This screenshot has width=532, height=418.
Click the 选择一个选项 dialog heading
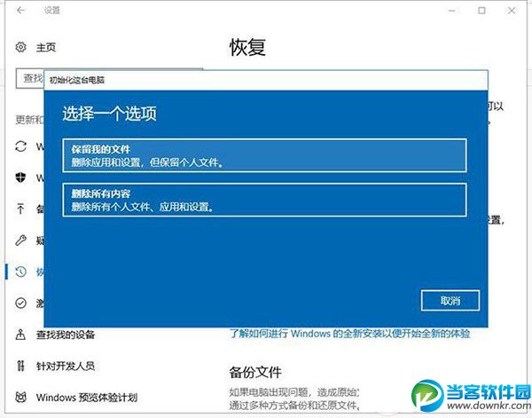coord(109,114)
